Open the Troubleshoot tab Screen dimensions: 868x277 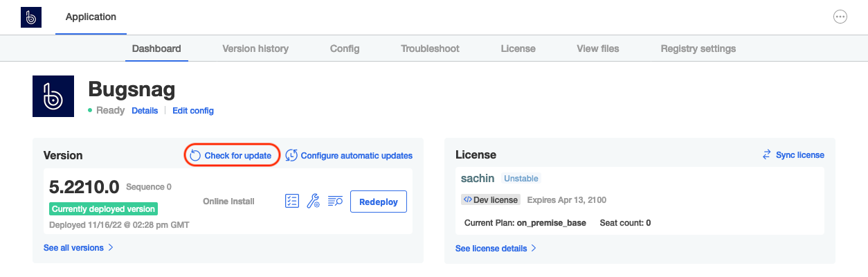[430, 48]
